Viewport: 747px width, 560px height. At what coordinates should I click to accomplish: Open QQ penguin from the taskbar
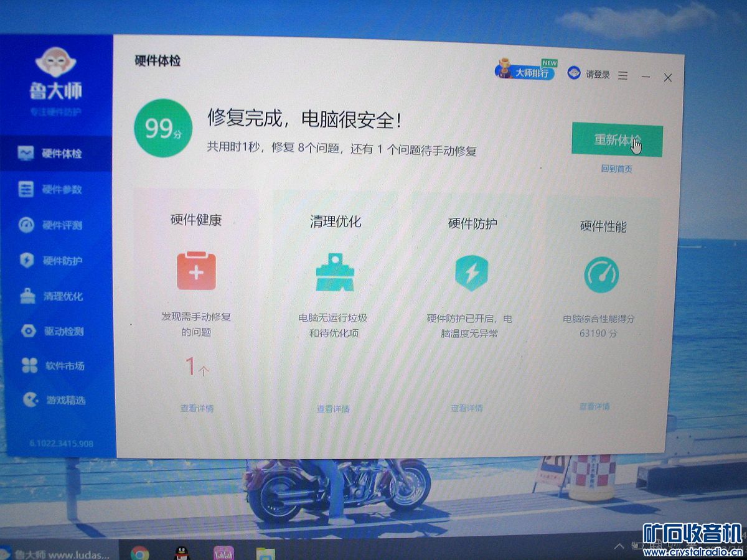coord(181,553)
